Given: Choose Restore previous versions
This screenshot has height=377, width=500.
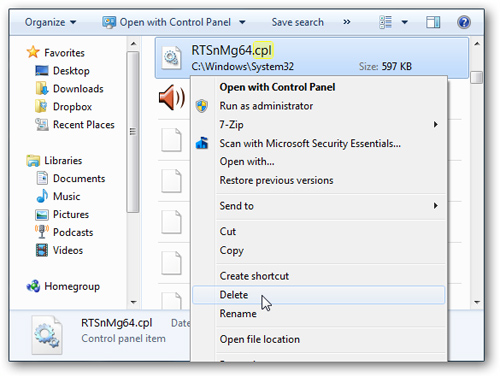Looking at the screenshot, I should click(319, 180).
